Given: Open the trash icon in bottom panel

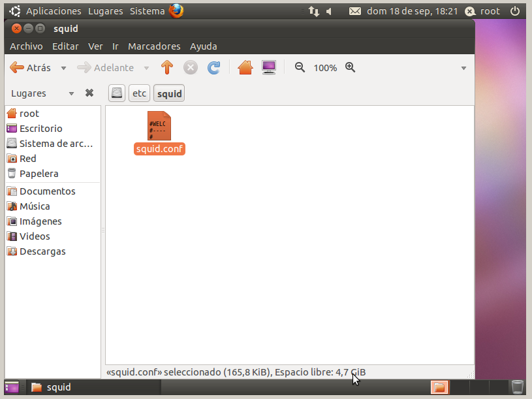Looking at the screenshot, I should coord(518,387).
